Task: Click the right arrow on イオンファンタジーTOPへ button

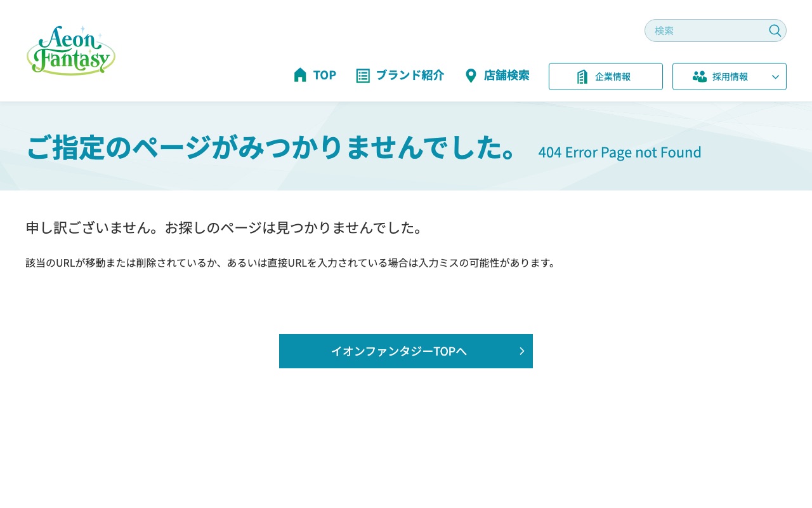Action: (x=521, y=351)
